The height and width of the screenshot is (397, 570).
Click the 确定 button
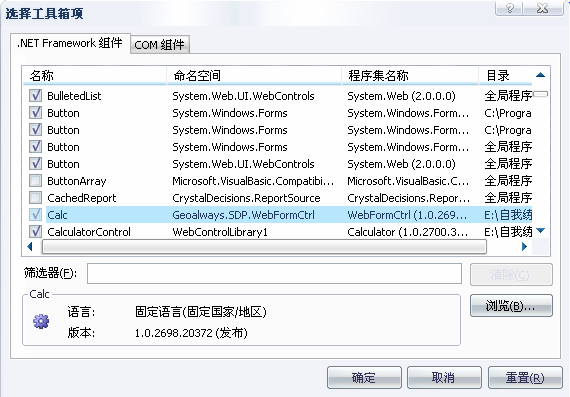click(364, 378)
